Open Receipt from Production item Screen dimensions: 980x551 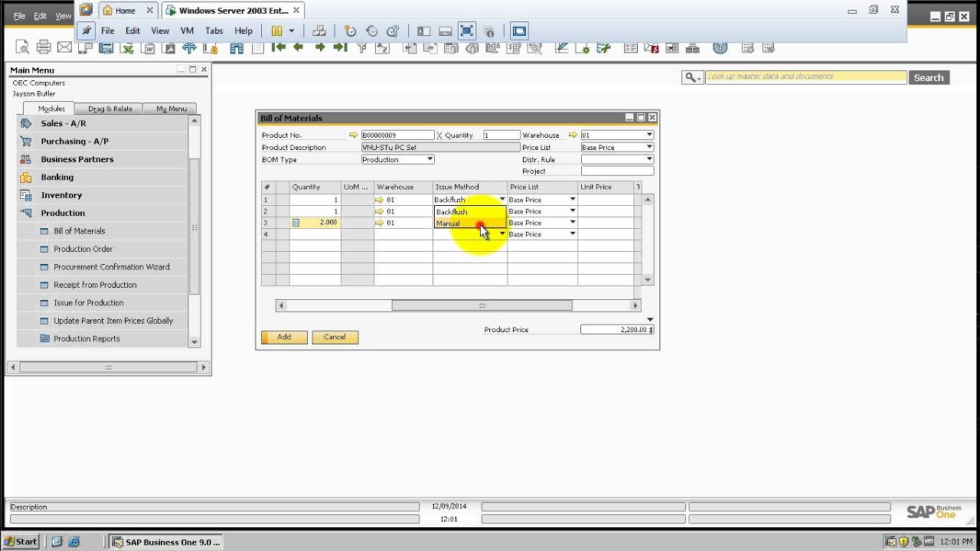coord(95,285)
